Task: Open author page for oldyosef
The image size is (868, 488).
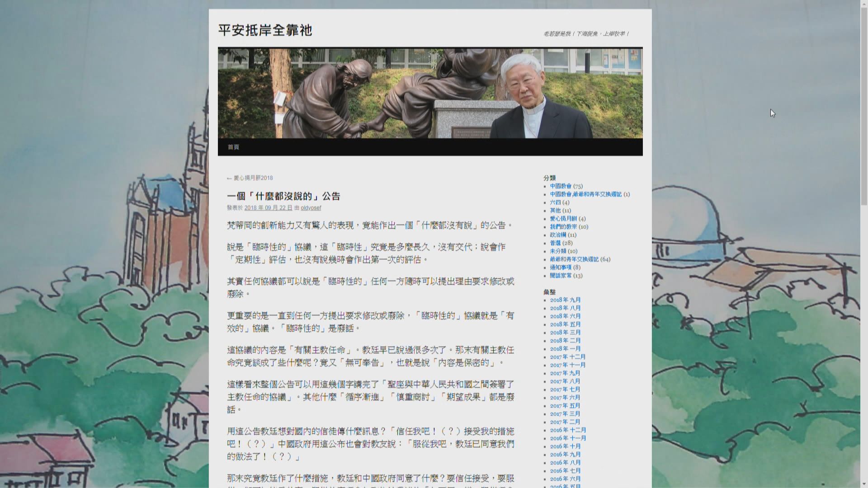Action: pos(312,208)
